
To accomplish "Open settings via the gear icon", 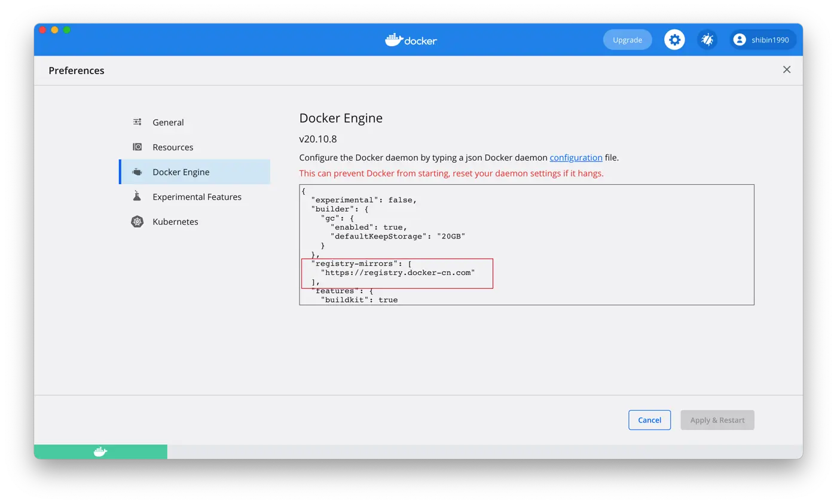I will coord(674,40).
